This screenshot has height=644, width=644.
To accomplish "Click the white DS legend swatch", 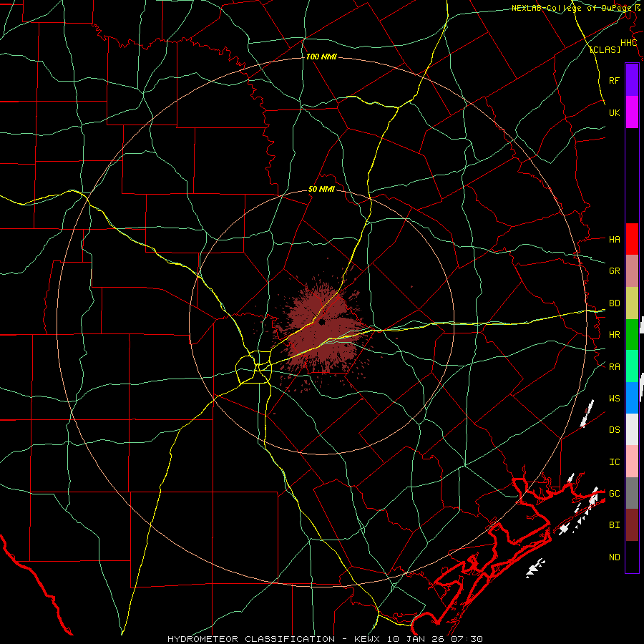I will point(632,429).
